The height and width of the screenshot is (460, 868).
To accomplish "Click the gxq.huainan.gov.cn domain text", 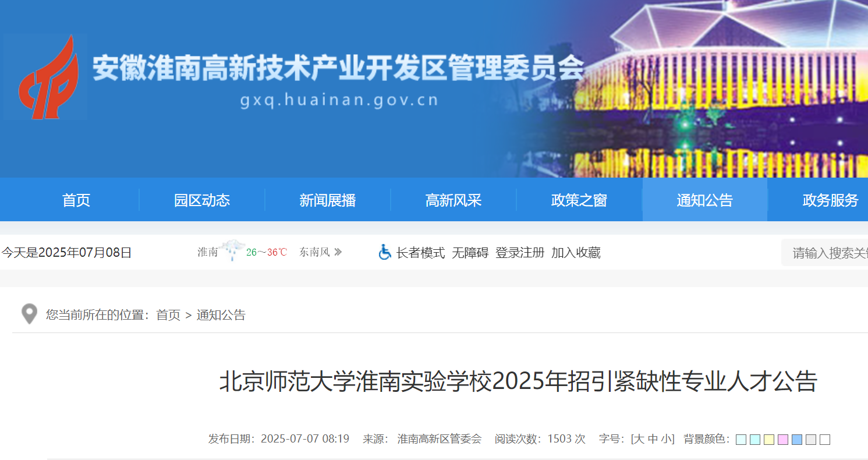I will 339,100.
